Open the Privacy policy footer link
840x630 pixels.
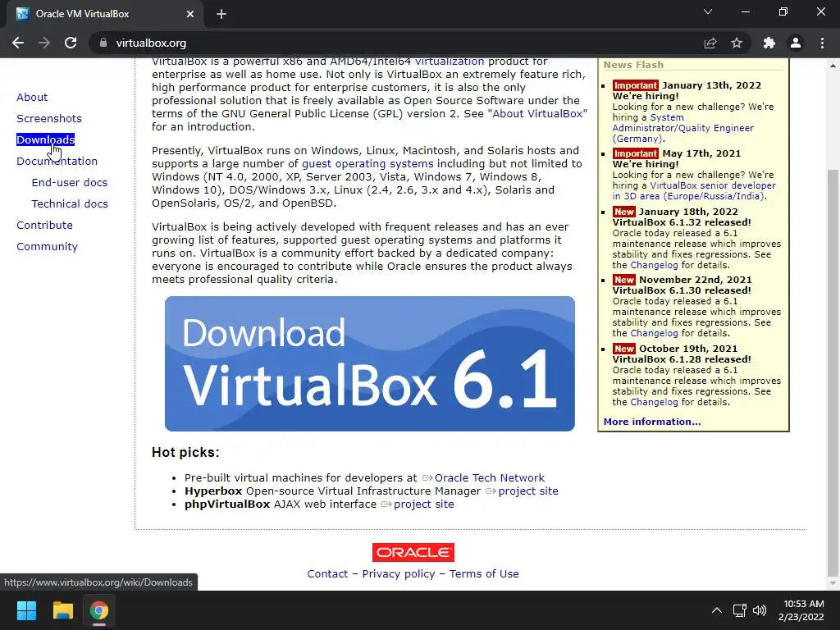(x=399, y=573)
